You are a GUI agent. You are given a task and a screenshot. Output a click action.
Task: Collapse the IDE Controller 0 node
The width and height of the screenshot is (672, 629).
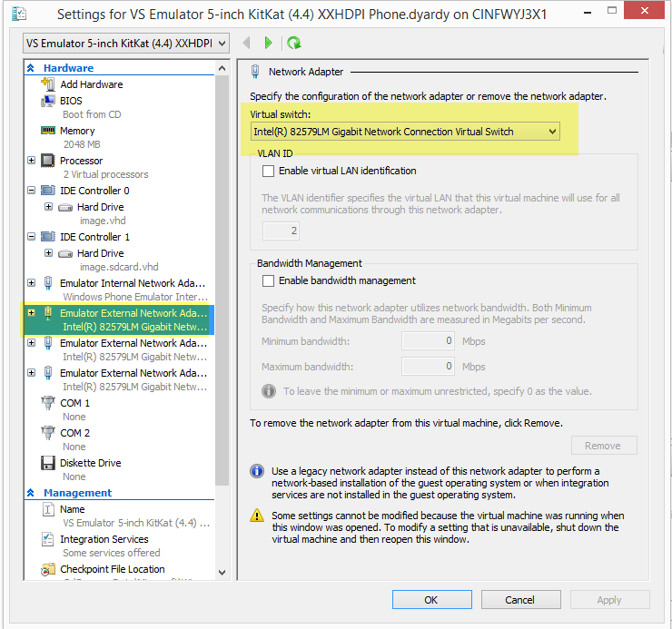coord(32,191)
